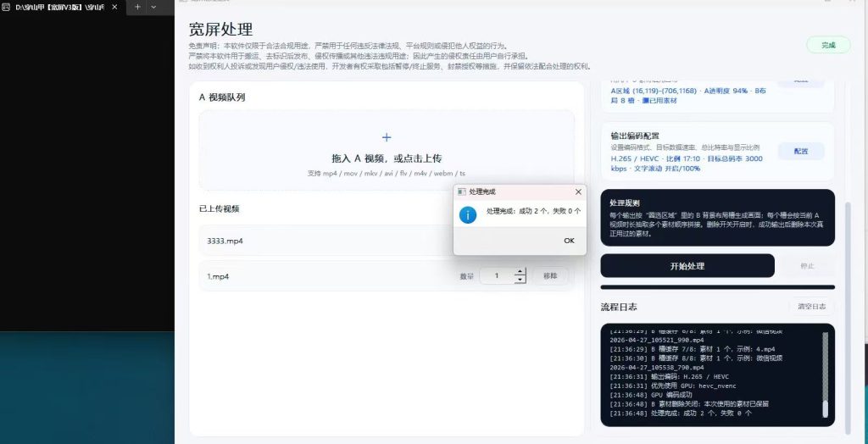Image resolution: width=868 pixels, height=444 pixels.
Task: Select the 穿山甲 terminal tab
Action: pos(63,7)
